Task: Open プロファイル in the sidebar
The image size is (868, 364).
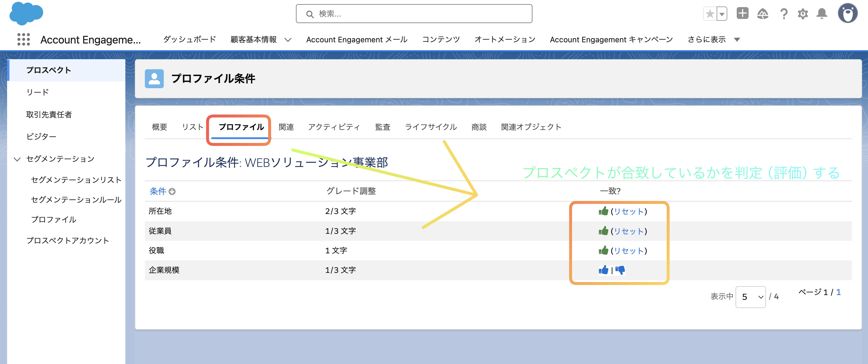Action: (x=54, y=220)
